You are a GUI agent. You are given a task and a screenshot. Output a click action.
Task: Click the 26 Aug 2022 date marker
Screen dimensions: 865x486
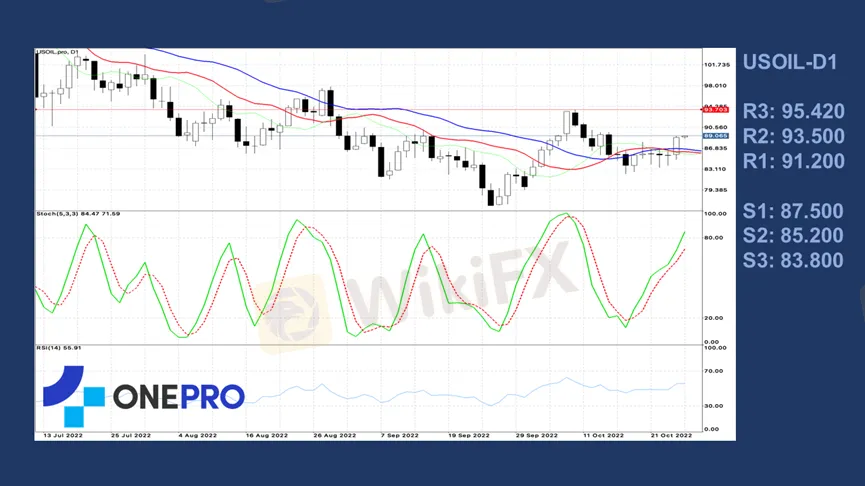pos(334,436)
